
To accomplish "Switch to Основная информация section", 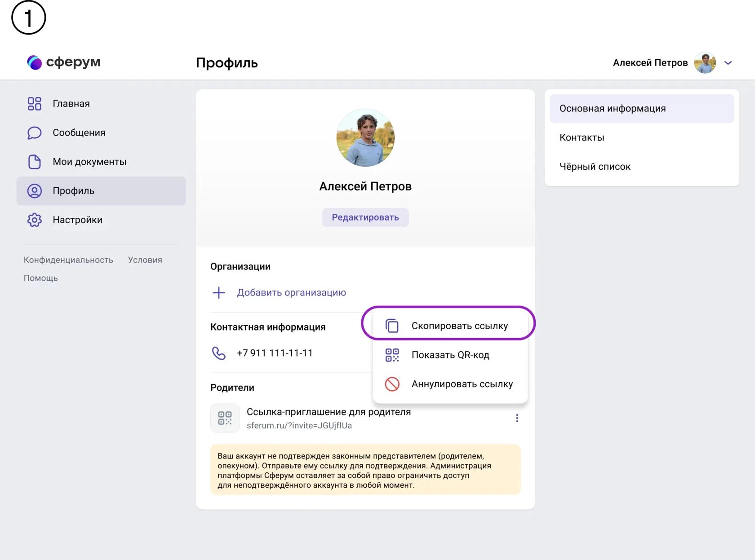I will (x=642, y=109).
